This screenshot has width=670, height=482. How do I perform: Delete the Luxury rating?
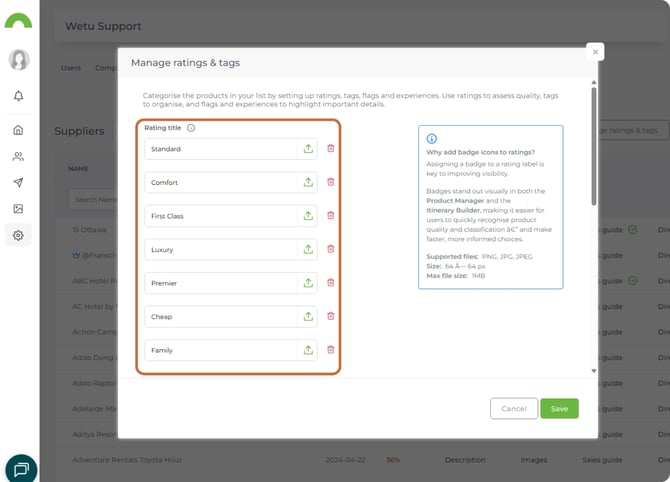click(331, 249)
